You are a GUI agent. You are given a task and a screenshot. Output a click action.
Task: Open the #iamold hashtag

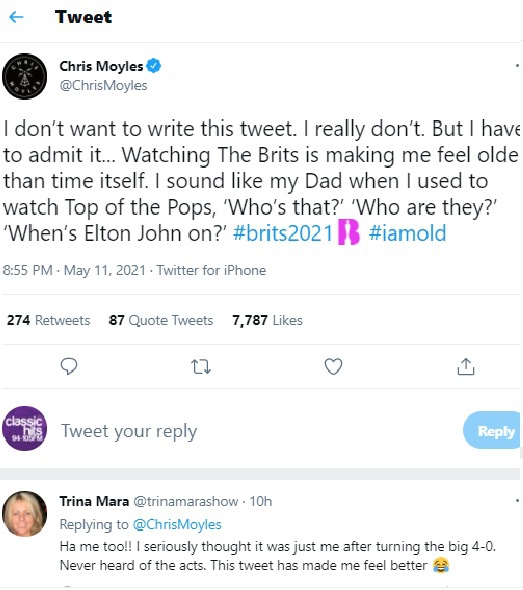(x=407, y=233)
